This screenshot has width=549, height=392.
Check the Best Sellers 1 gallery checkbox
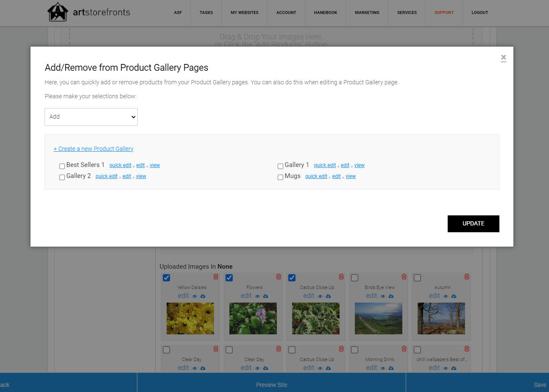(62, 166)
